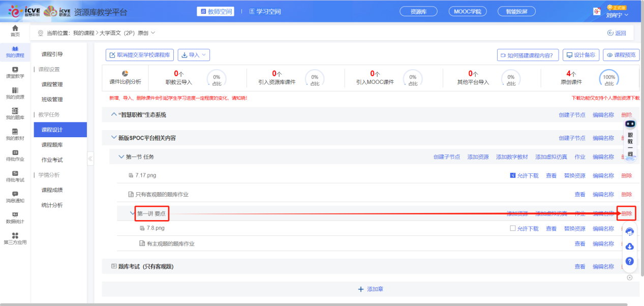Open 我的题库 sidebar icon

pos(15,113)
